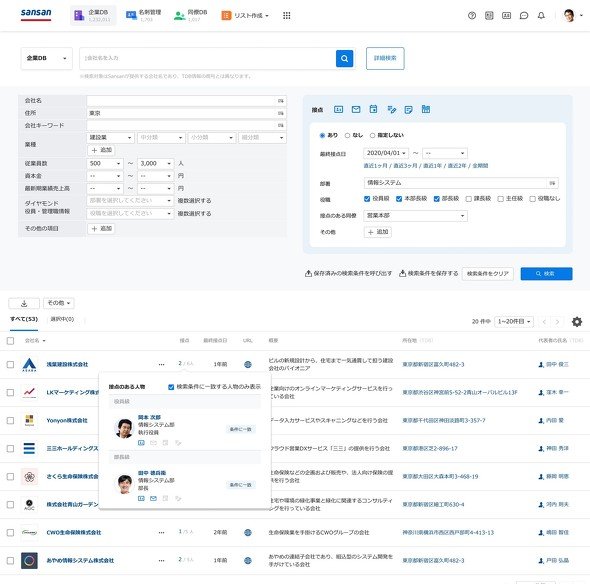Screen dimensions: 590x584
Task: Open the apps grid menu icon
Action: (286, 15)
